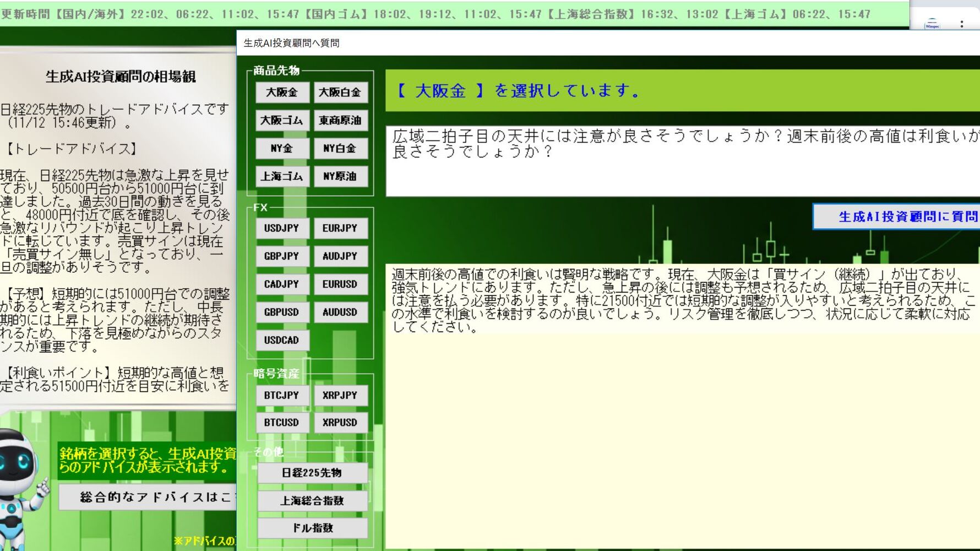Submit question with 生成AI投資顧問に質問 button
Image resolution: width=980 pixels, height=551 pixels.
tap(897, 217)
